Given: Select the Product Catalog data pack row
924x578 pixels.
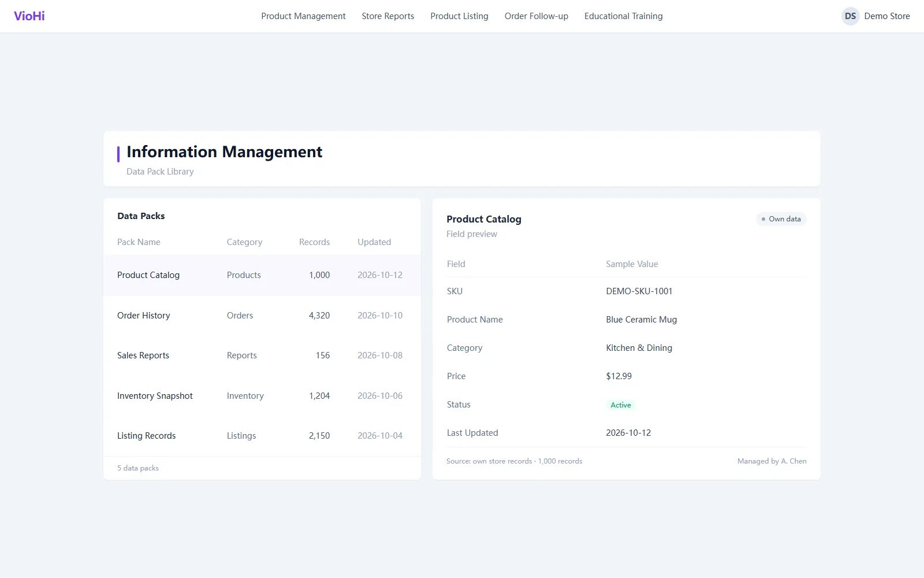Looking at the screenshot, I should [x=262, y=275].
